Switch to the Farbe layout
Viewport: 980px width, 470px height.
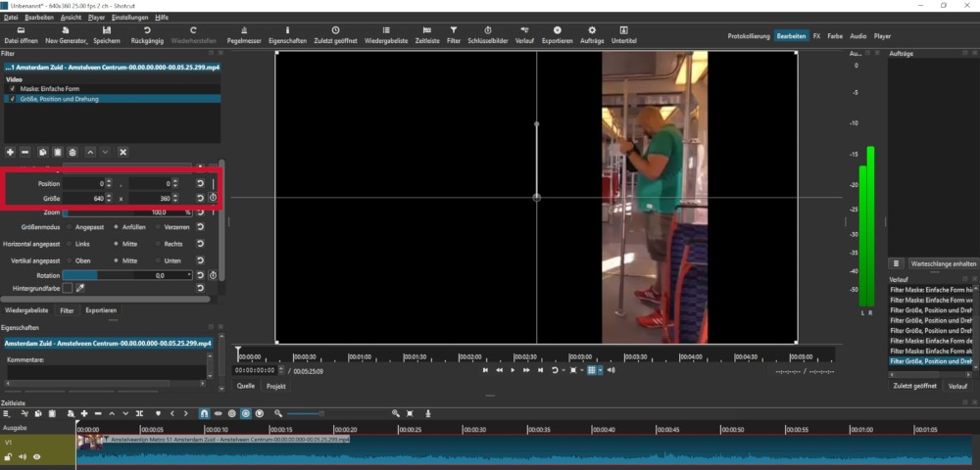835,36
